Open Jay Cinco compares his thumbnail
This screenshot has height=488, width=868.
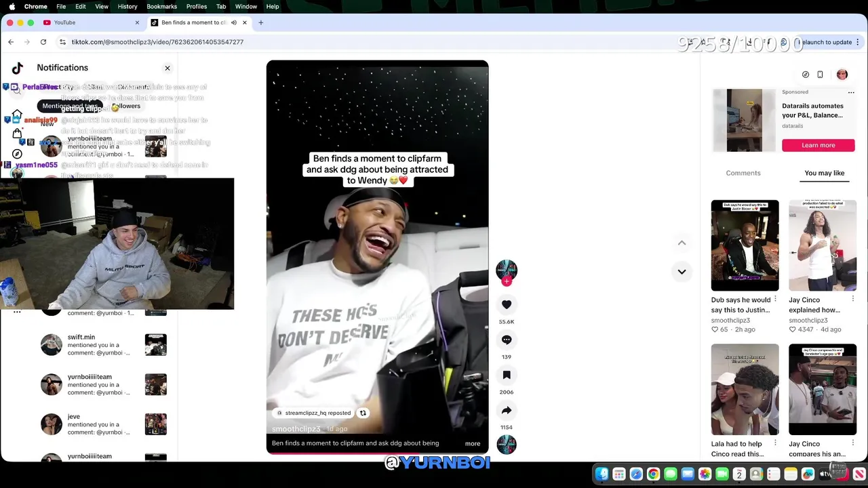click(823, 390)
